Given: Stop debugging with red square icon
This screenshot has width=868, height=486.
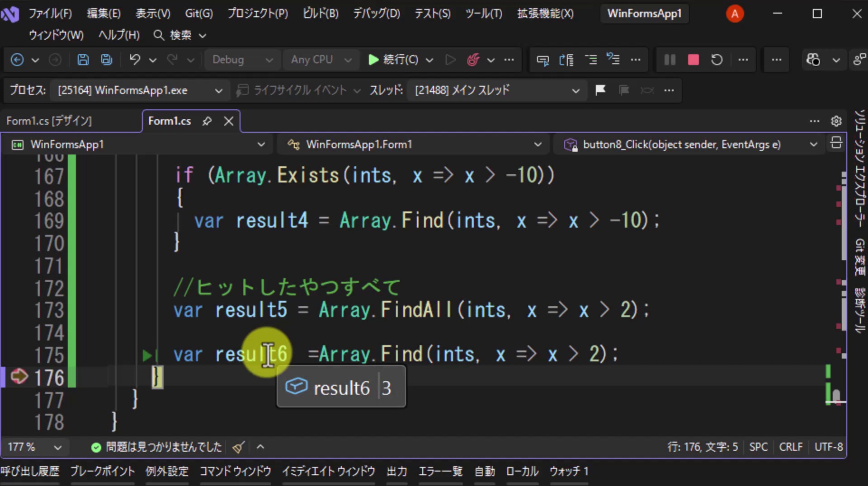Looking at the screenshot, I should click(693, 60).
